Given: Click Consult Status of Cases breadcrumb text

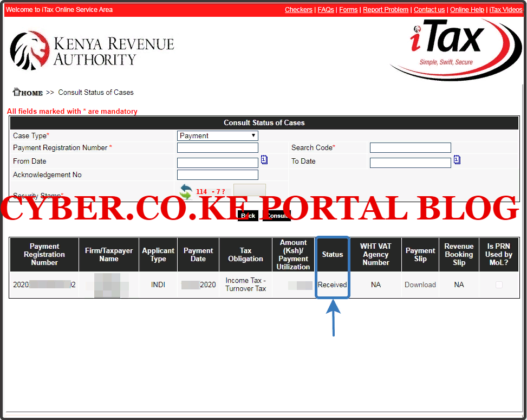Looking at the screenshot, I should tap(96, 93).
